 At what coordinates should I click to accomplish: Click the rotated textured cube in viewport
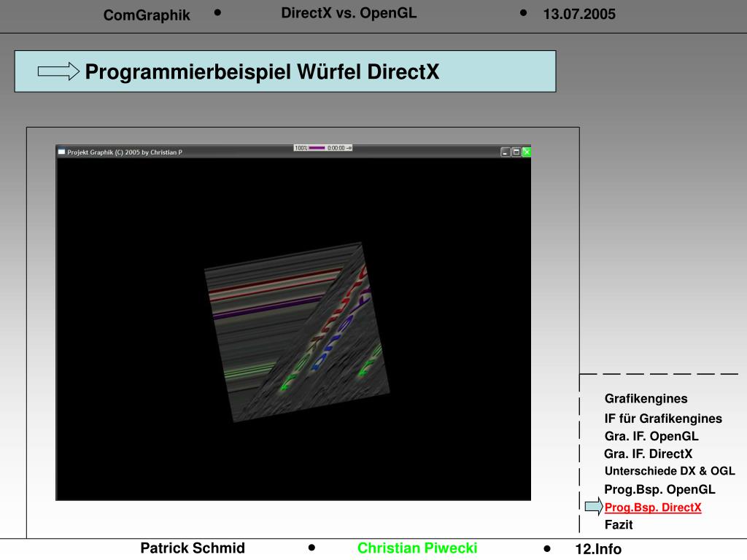[297, 332]
